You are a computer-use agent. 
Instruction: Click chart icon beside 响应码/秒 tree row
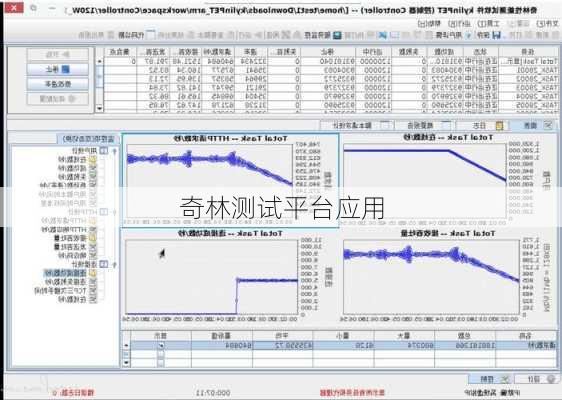93,255
